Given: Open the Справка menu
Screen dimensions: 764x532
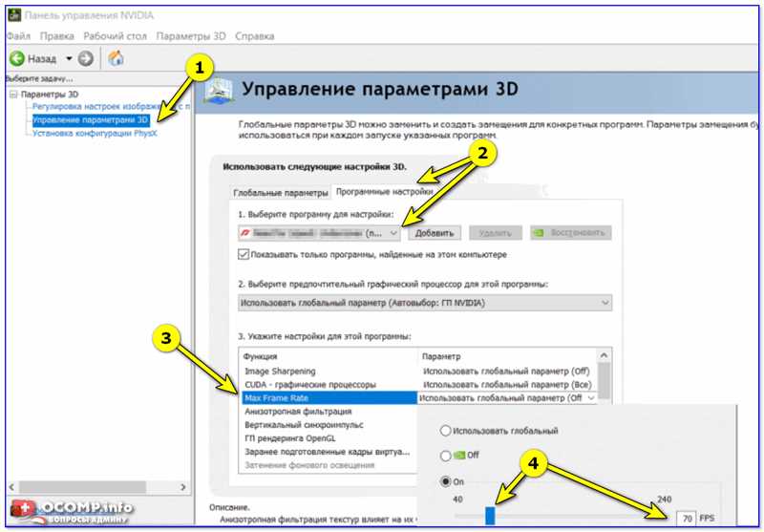Looking at the screenshot, I should pos(254,36).
